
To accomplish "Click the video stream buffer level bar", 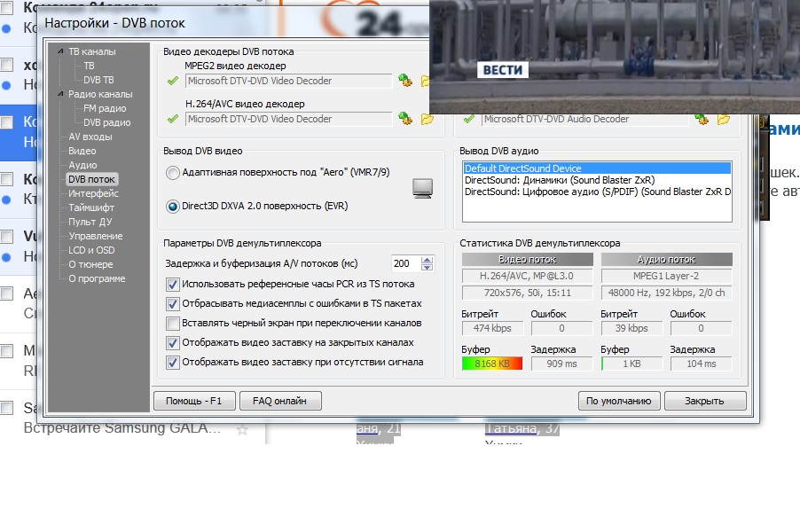I will coord(492,364).
